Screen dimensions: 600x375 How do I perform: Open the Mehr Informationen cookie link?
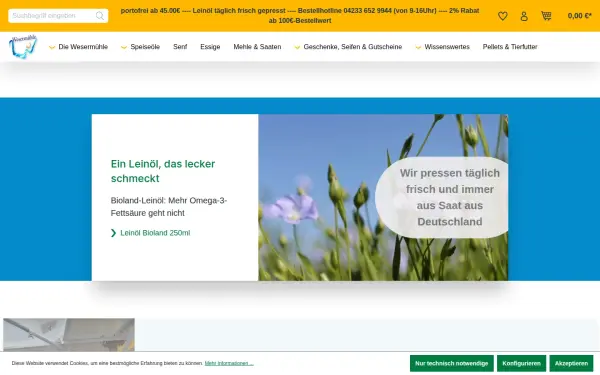pos(229,363)
